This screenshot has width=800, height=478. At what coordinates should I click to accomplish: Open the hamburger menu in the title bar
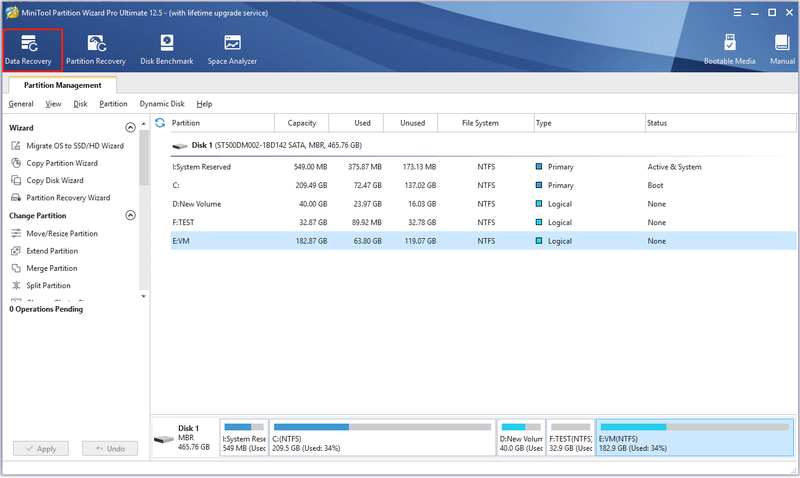[x=737, y=13]
